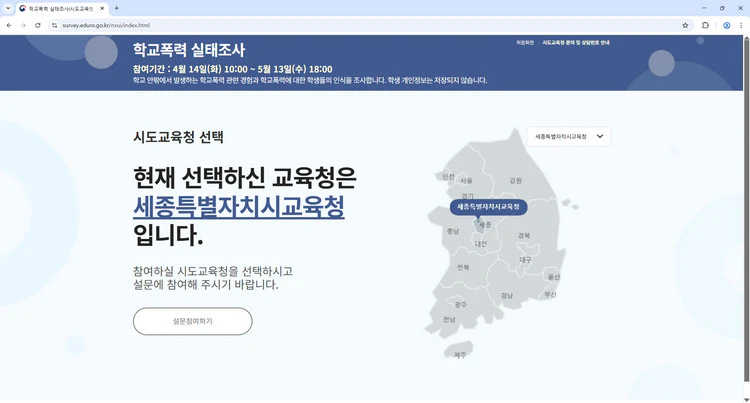Viewport: 750px width, 403px height.
Task: Open site information icon in address bar
Action: 55,25
